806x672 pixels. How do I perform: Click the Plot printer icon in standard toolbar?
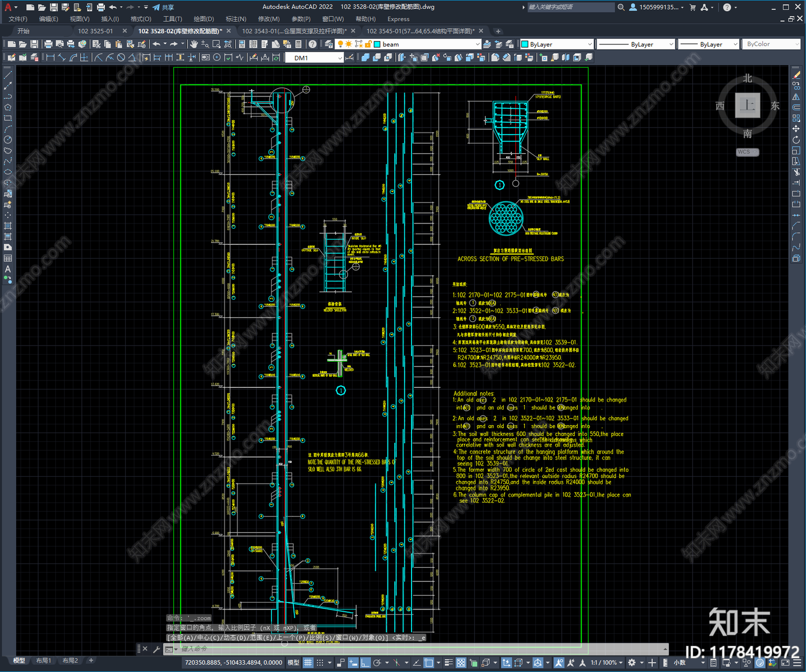[48, 44]
